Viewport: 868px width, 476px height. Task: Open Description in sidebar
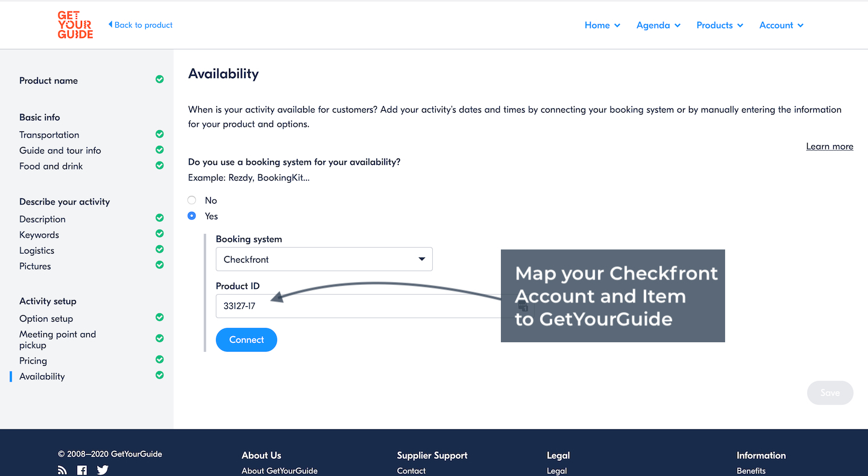tap(42, 219)
